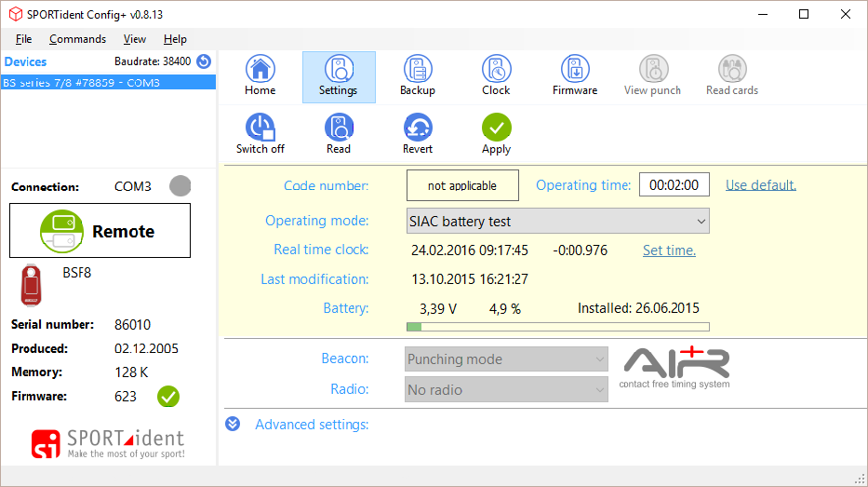Minimize the Config+ window
868x487 pixels.
(763, 14)
